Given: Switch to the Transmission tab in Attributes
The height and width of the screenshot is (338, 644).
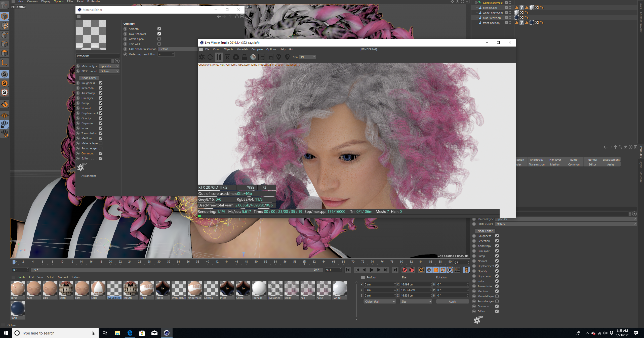Looking at the screenshot, I should 536,164.
